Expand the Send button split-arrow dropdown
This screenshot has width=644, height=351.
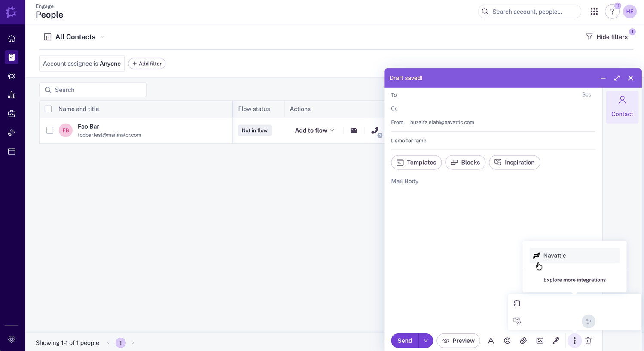point(426,340)
